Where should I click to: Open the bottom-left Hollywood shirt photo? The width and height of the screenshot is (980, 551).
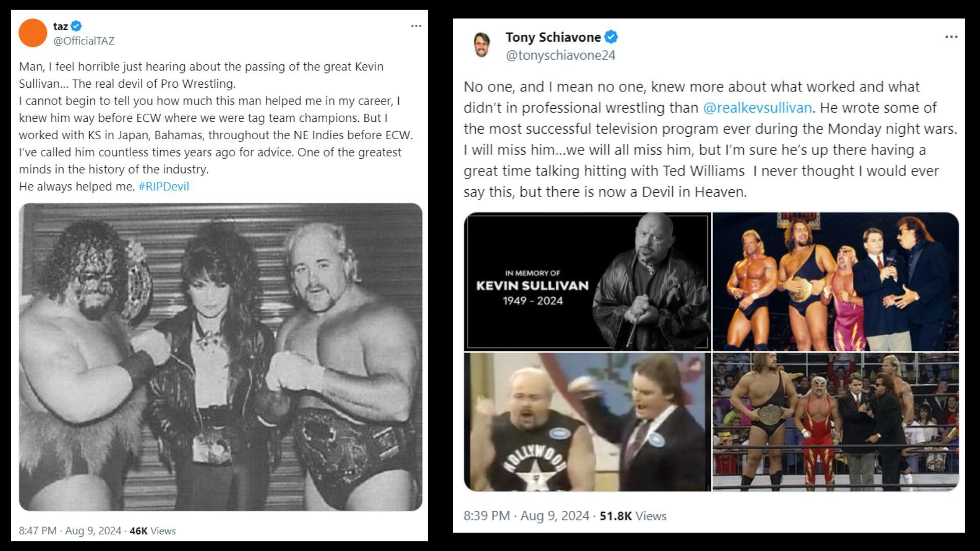587,422
